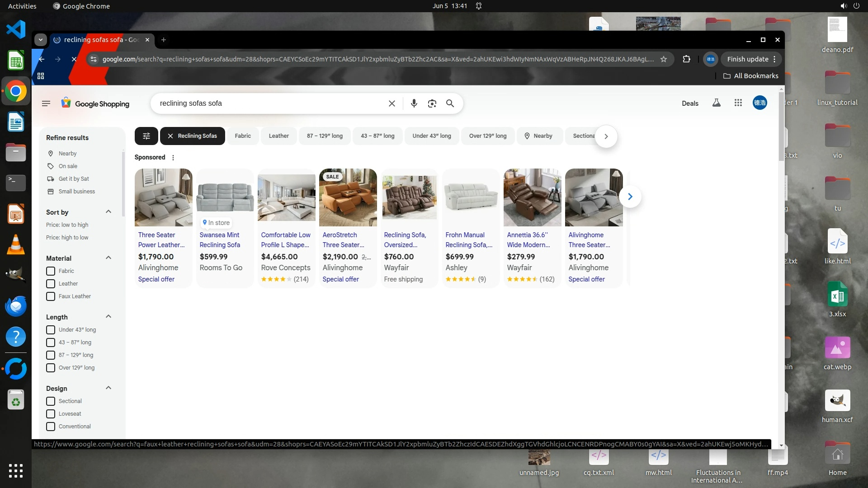The image size is (868, 488).
Task: Open the Deals link
Action: click(690, 103)
